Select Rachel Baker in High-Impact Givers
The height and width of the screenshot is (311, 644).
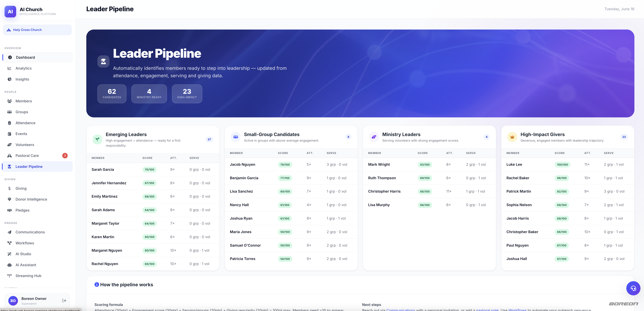[568, 178]
